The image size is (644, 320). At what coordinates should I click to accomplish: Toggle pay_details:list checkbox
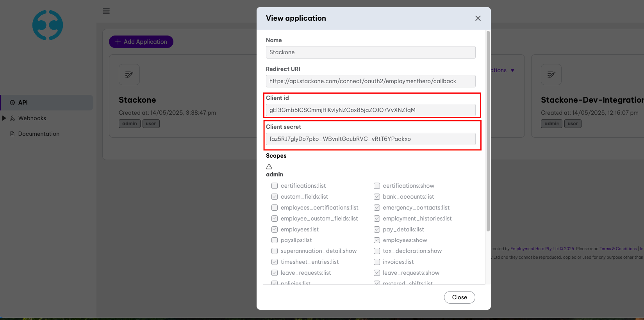(x=377, y=229)
